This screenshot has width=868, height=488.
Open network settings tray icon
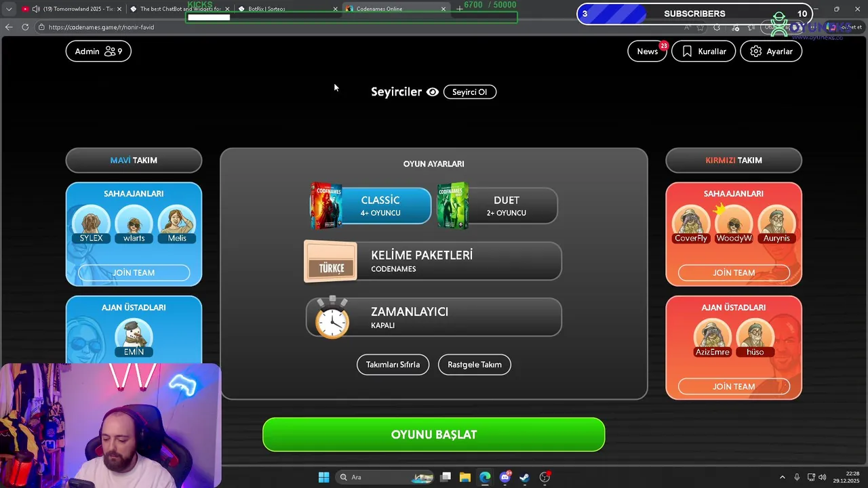click(x=811, y=477)
